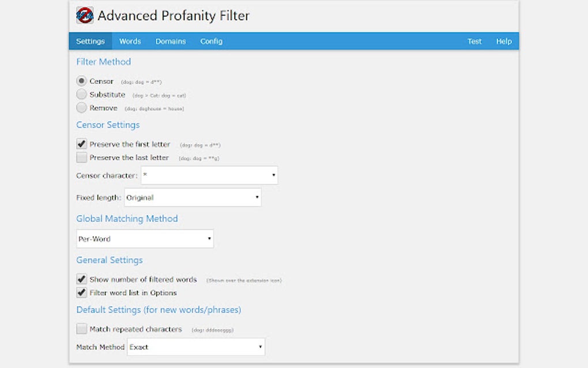Uncheck Filter word list in Options
The width and height of the screenshot is (588, 368).
click(81, 292)
